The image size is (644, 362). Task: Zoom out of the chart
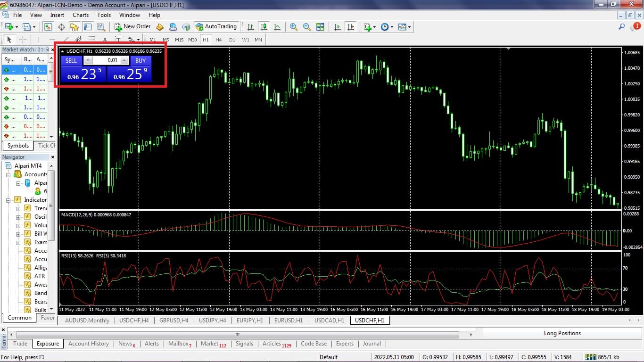coord(307,27)
